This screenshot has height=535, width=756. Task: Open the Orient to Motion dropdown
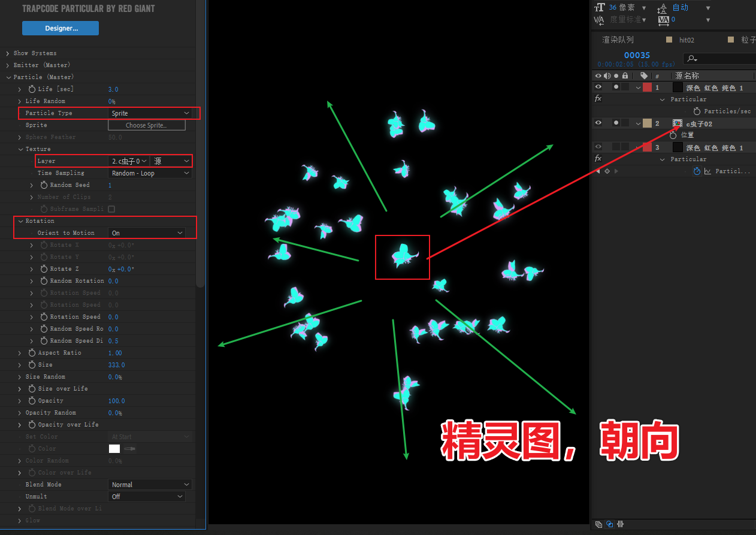[147, 233]
